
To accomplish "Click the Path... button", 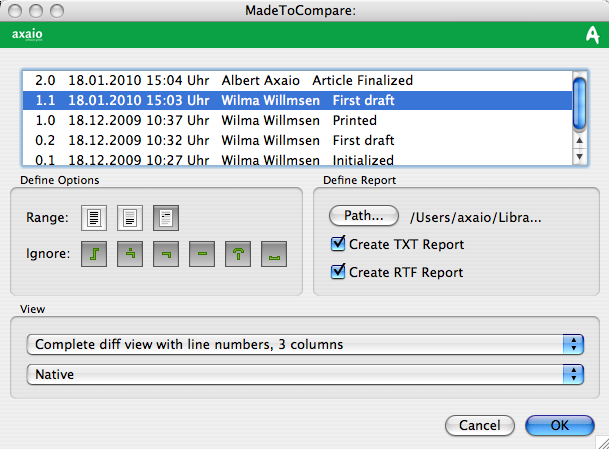I will point(364,216).
